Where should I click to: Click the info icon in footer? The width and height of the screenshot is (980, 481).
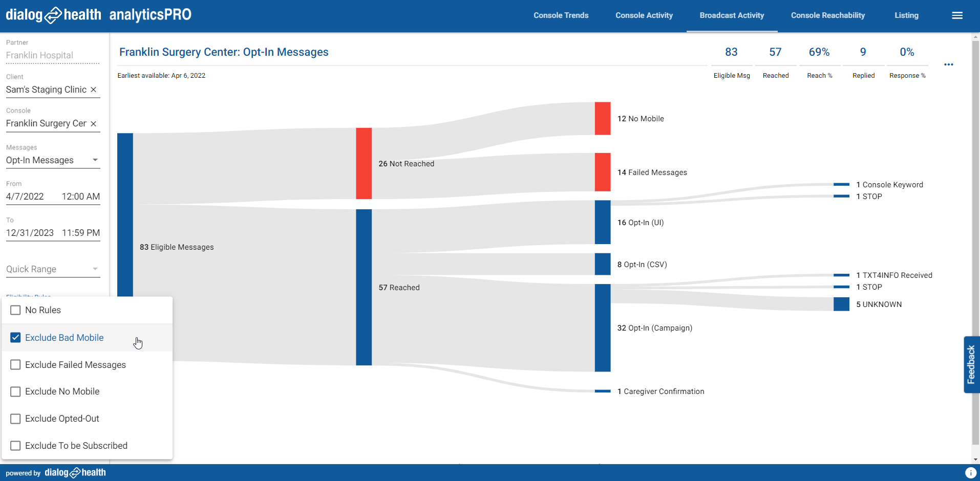(x=970, y=473)
